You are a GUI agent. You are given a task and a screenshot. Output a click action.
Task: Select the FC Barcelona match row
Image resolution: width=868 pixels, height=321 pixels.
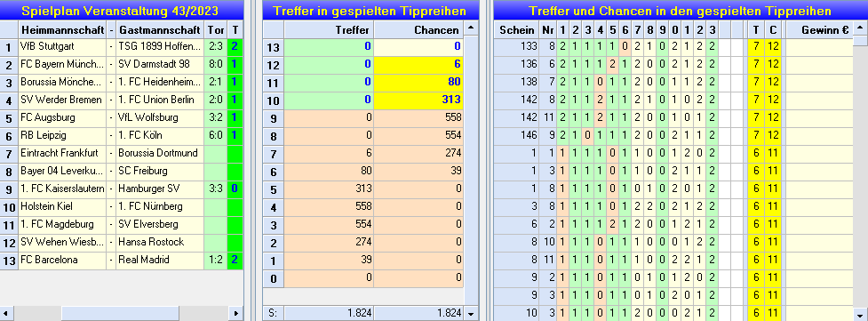click(121, 260)
